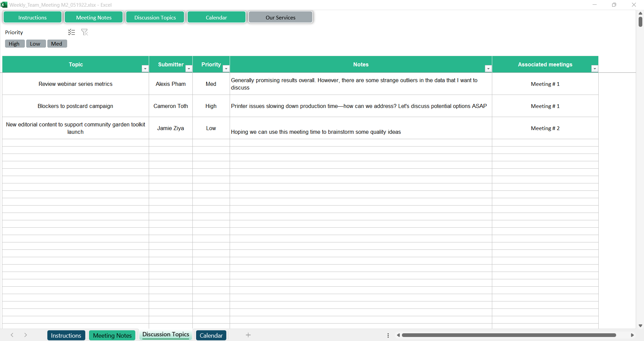The height and width of the screenshot is (341, 644).
Task: Click previous sheet navigation arrow
Action: coord(12,335)
